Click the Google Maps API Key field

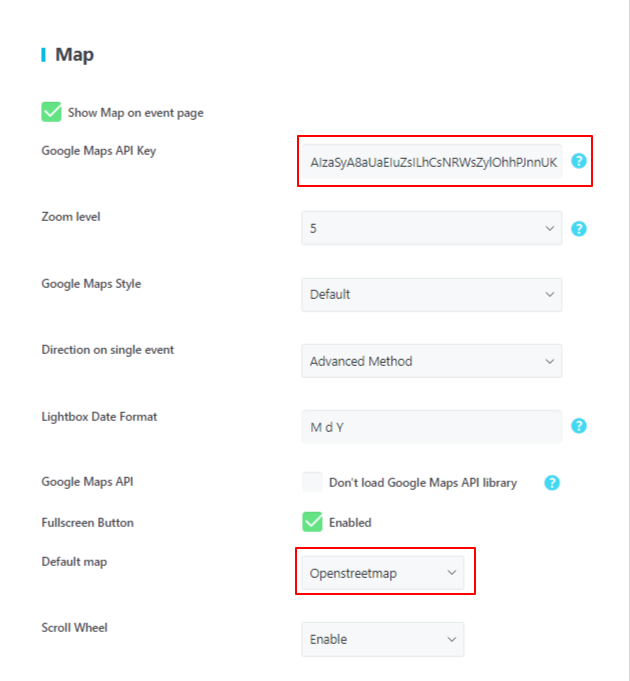(x=432, y=162)
